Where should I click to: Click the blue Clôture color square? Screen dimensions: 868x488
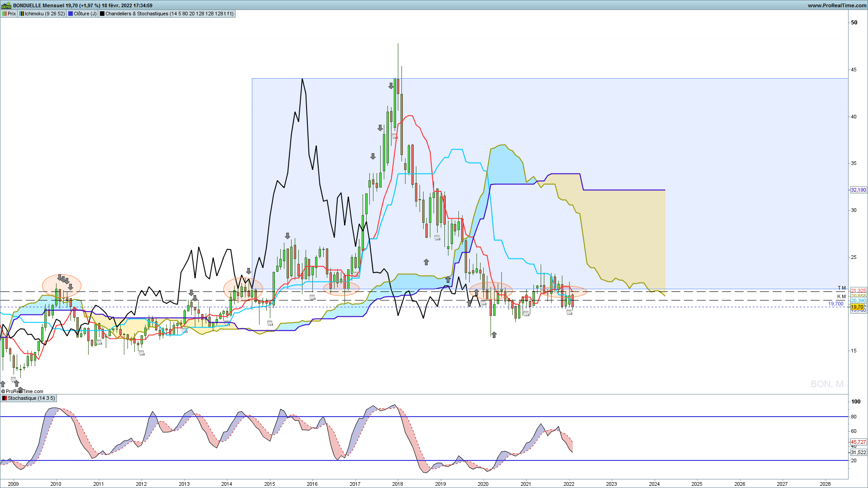[x=71, y=14]
